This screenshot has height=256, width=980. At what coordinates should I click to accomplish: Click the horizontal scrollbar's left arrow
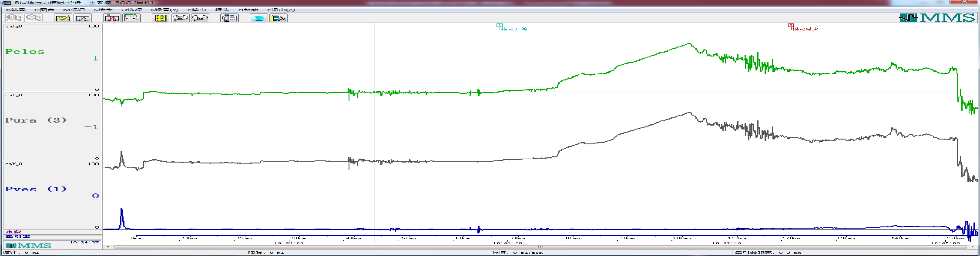point(108,247)
